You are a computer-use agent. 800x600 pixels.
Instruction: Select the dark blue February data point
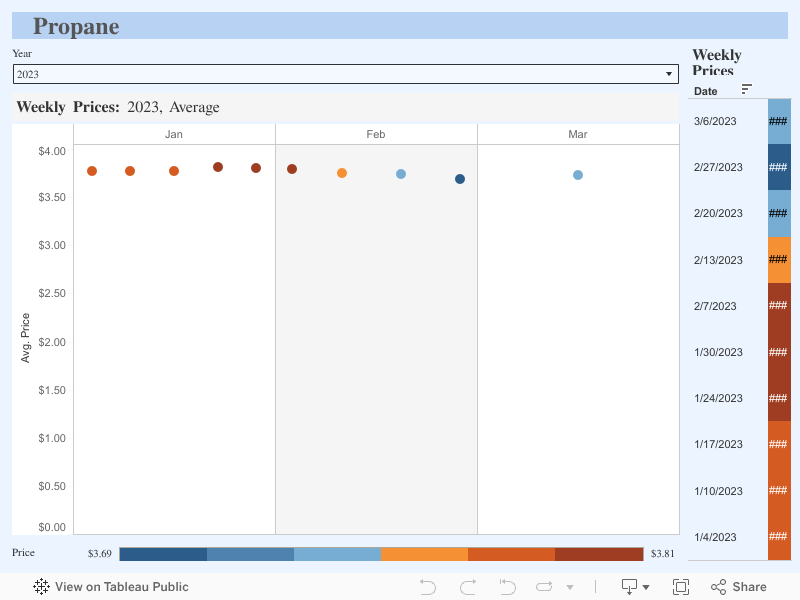[x=460, y=179]
